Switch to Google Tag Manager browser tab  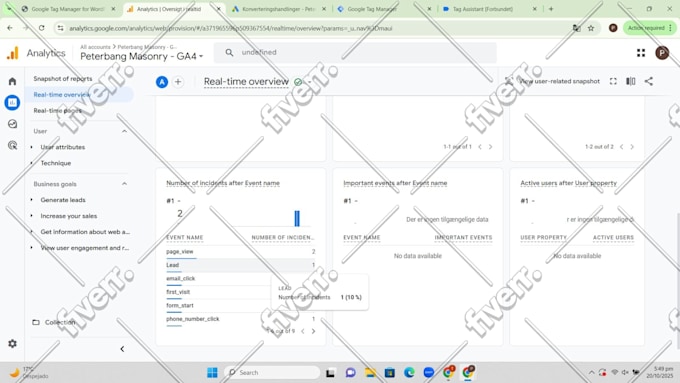[x=385, y=9]
